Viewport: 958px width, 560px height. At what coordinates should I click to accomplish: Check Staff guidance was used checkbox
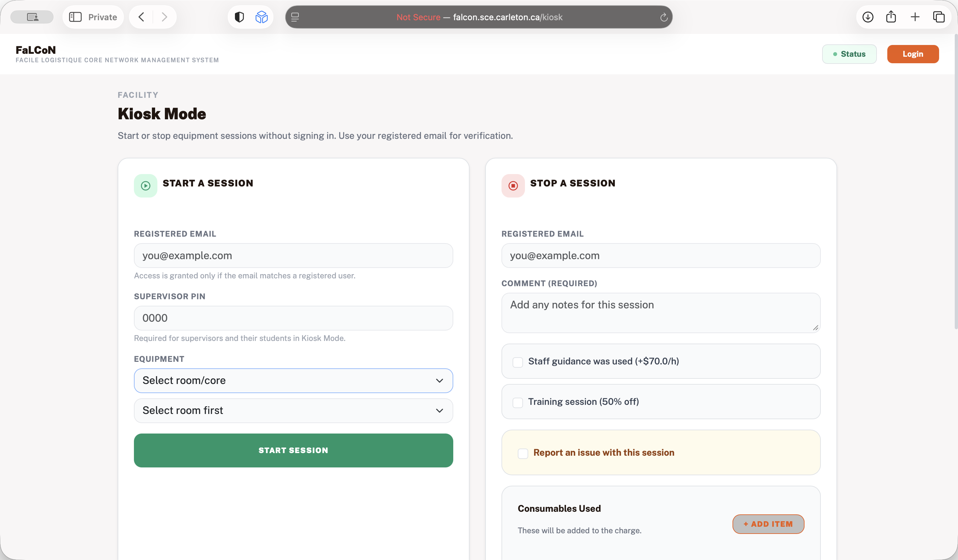[518, 362]
